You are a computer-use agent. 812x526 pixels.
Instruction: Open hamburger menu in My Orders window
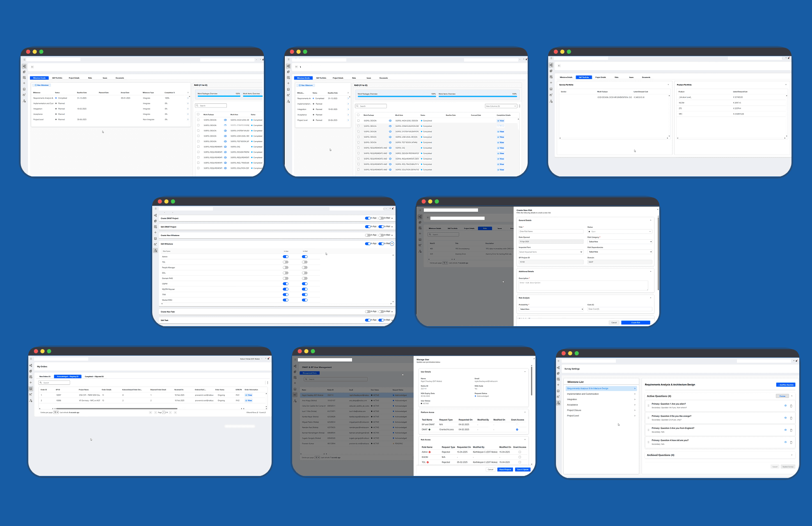coord(31,359)
